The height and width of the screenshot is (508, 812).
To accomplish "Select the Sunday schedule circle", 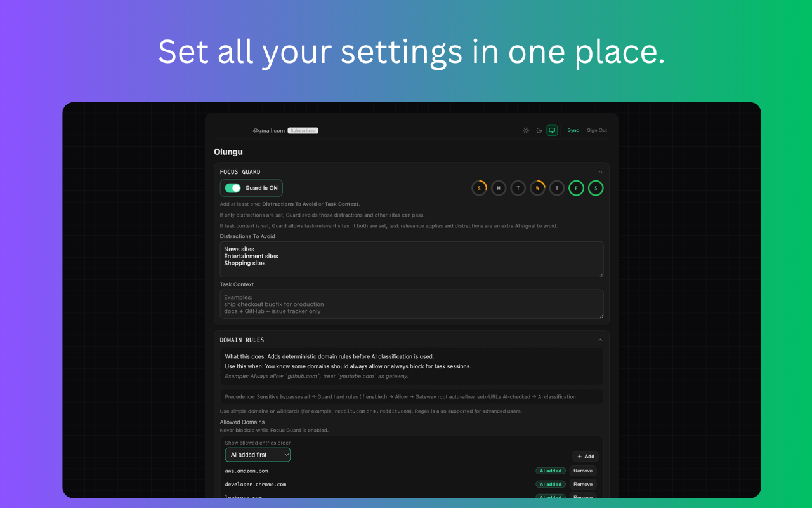I will (x=480, y=188).
